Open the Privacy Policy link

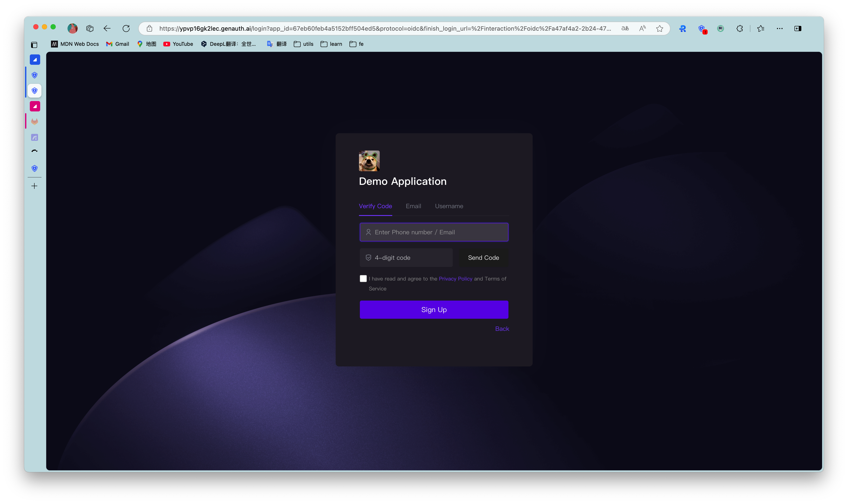click(x=455, y=279)
